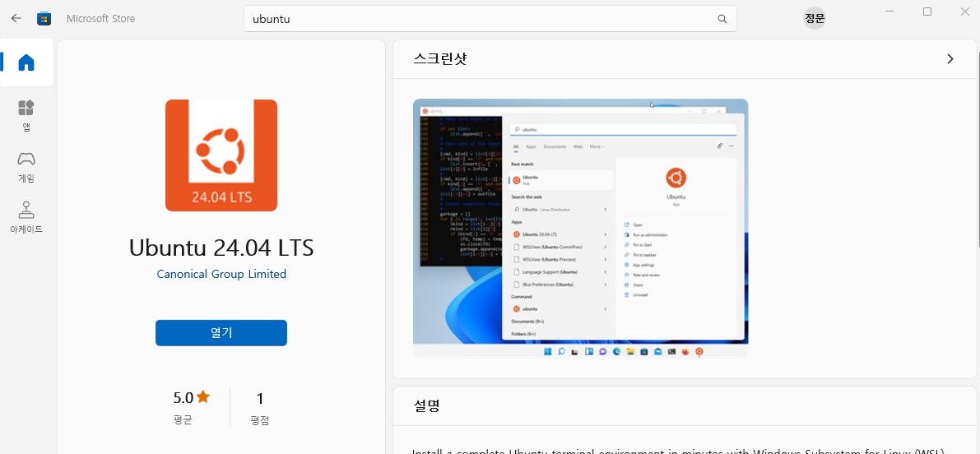This screenshot has width=980, height=454.
Task: Click the 열기 open button
Action: [x=221, y=333]
